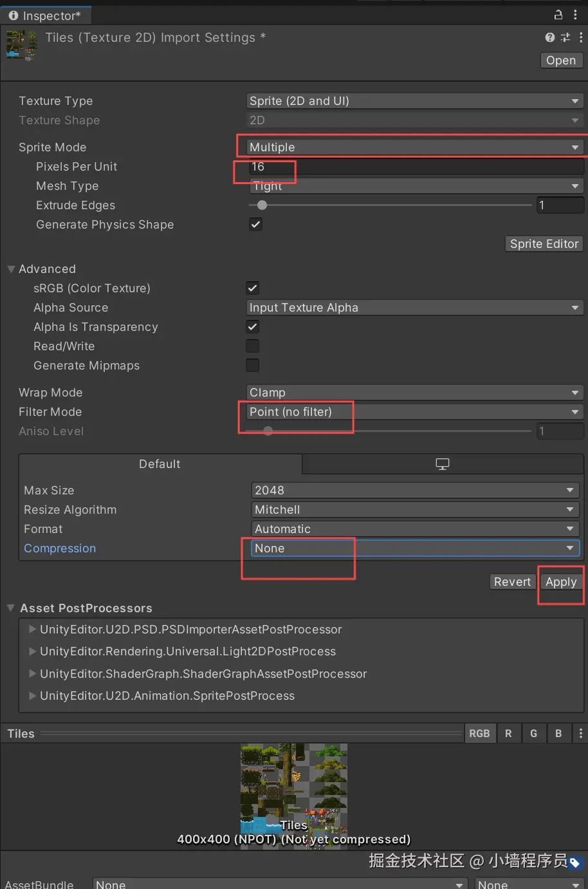The image size is (588, 889).
Task: Open Max Size dropdown
Action: [x=416, y=491]
